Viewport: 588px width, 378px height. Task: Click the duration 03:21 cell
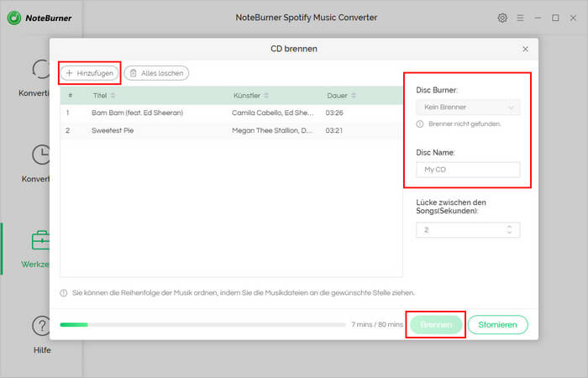(333, 130)
